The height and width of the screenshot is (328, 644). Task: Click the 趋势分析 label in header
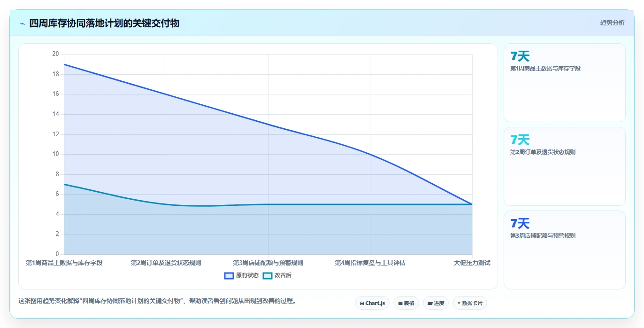[612, 23]
